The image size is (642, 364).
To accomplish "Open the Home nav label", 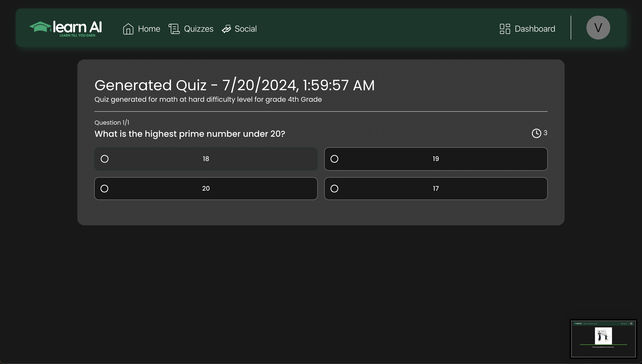I will click(149, 29).
